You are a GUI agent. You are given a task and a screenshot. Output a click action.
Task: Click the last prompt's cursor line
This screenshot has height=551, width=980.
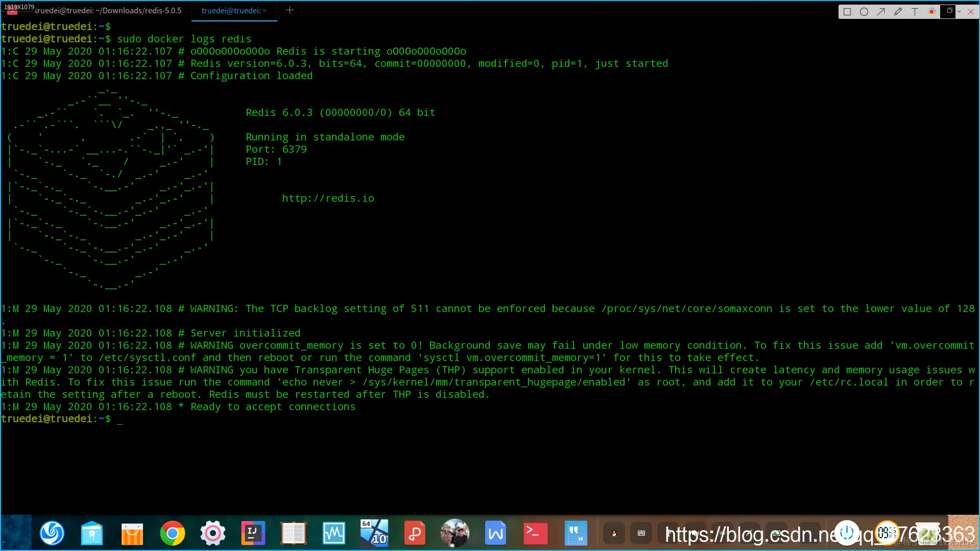click(x=62, y=419)
